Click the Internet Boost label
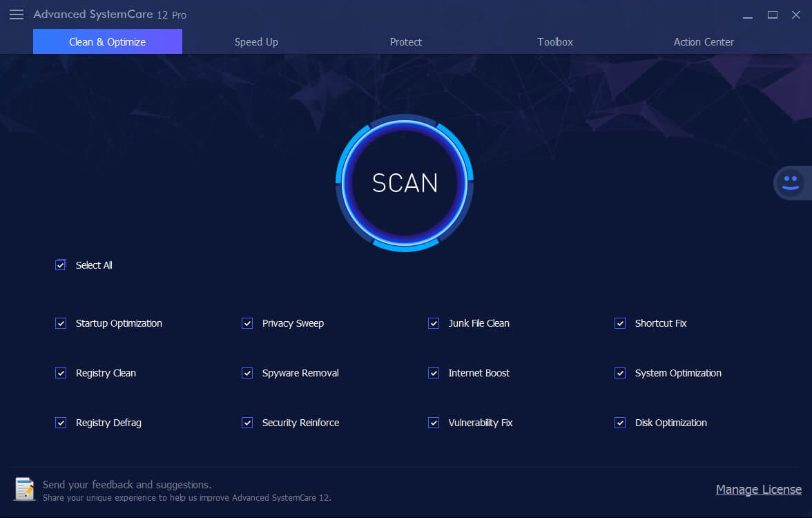The height and width of the screenshot is (518, 812). [x=479, y=373]
